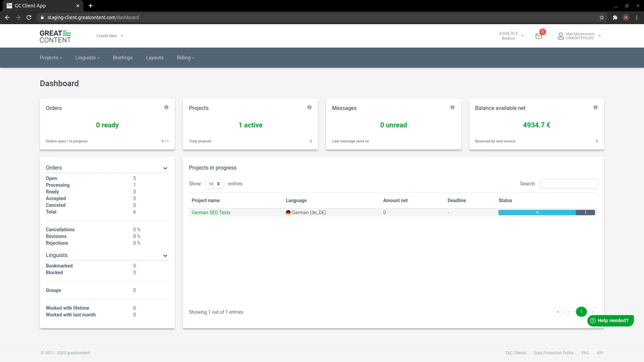Click the dark status bar segment showing 1
Viewport: 644px width, 362px height.
585,212
